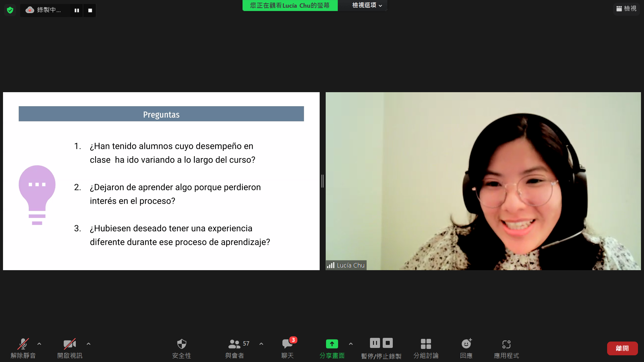Click question 1 text about desempeño en clase

[172, 153]
